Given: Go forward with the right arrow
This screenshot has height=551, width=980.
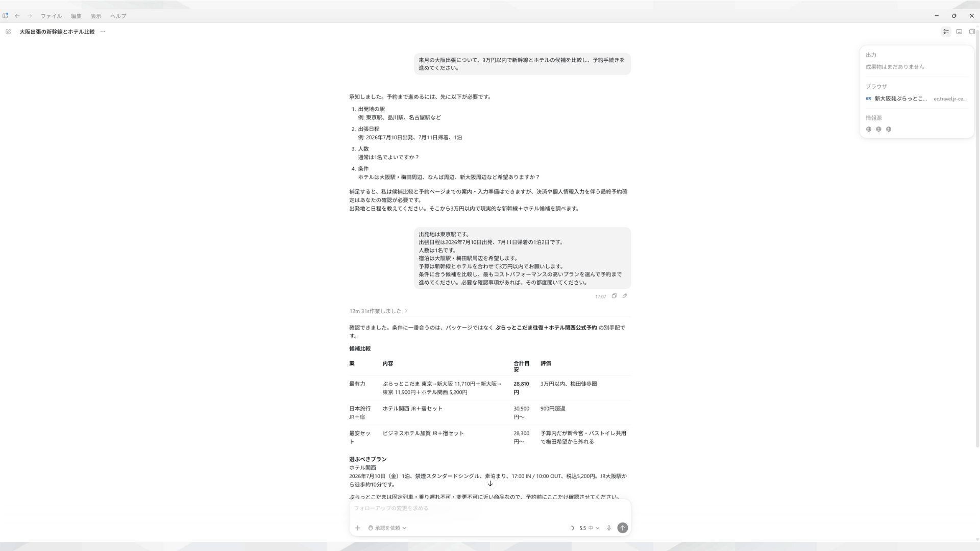Looking at the screenshot, I should point(30,16).
